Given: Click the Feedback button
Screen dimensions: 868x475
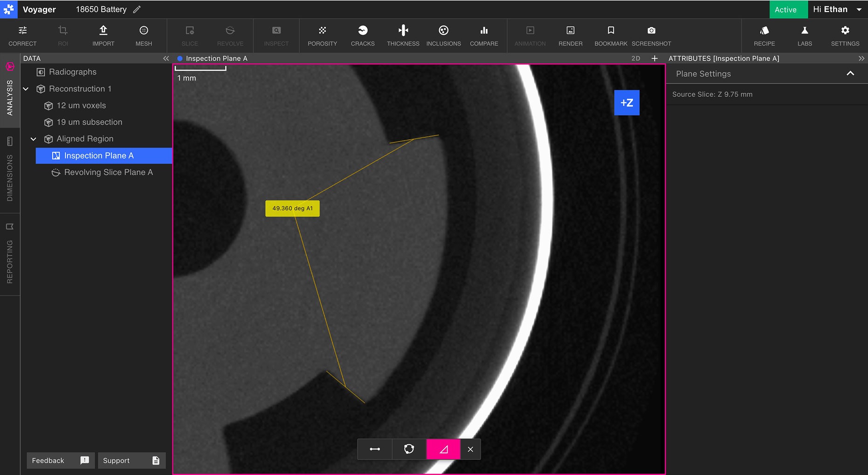Looking at the screenshot, I should click(61, 460).
